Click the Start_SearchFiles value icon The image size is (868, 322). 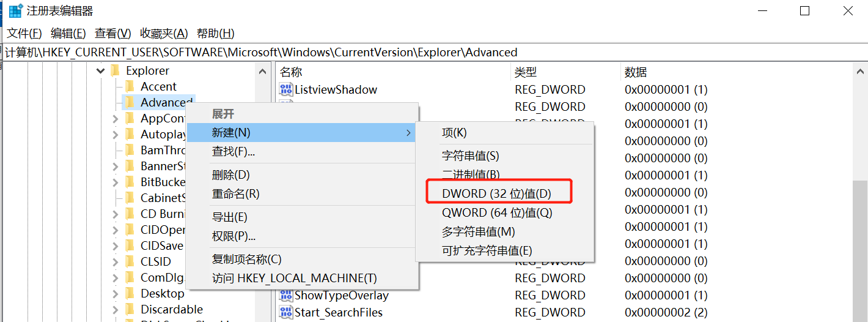pyautogui.click(x=285, y=312)
